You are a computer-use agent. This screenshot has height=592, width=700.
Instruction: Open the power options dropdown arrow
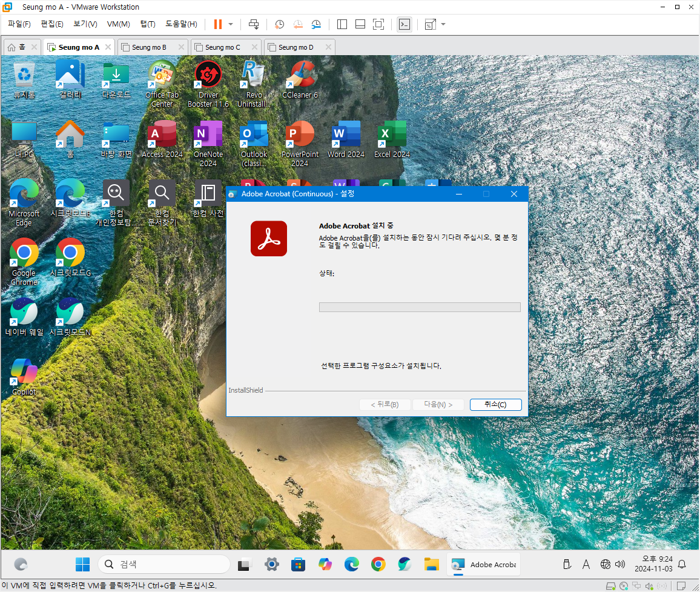tap(231, 24)
